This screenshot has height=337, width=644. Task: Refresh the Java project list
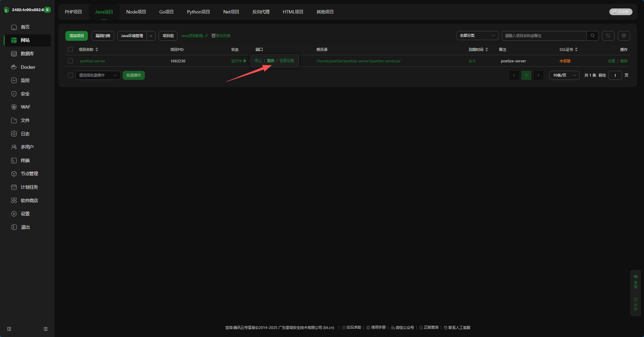tap(608, 36)
